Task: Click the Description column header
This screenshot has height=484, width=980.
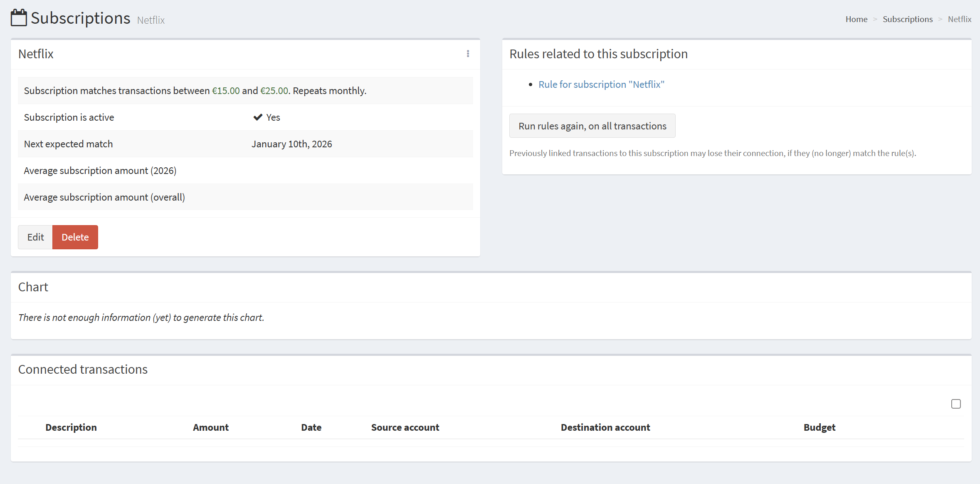Action: coord(71,427)
